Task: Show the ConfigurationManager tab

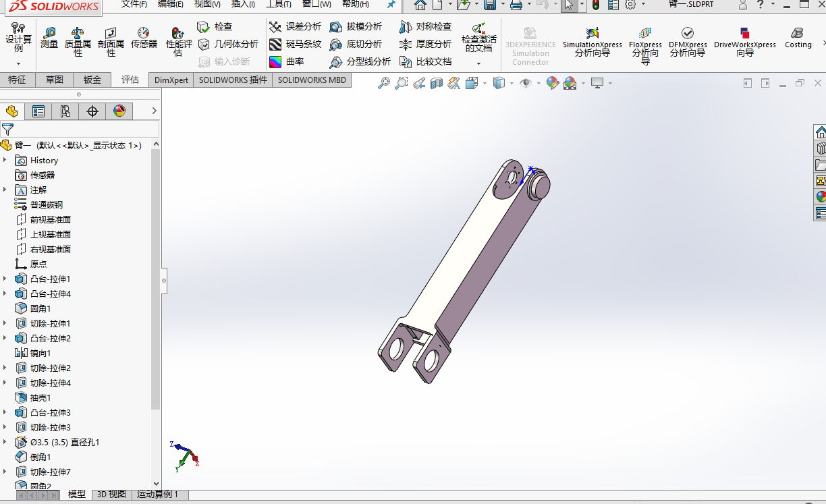Action: point(65,111)
